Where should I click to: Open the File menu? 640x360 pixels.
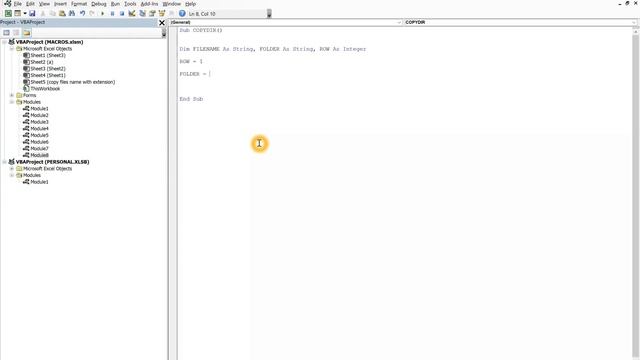[x=18, y=4]
